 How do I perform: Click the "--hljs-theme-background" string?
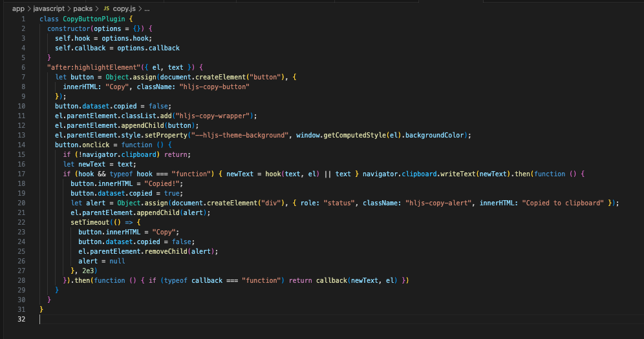[239, 135]
